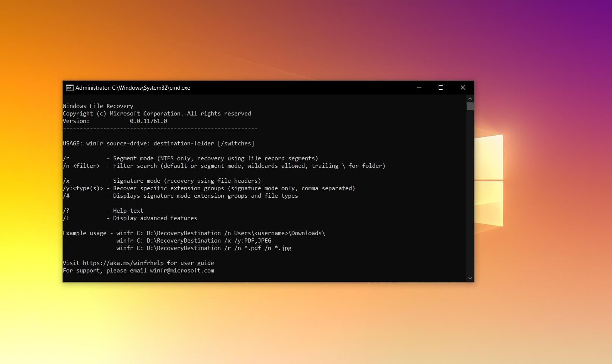
Task: Click the version number 0.0.11761.0
Action: coord(148,121)
